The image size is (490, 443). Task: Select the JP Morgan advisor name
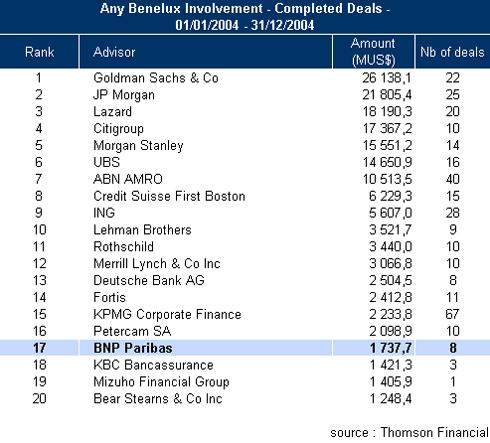click(124, 95)
